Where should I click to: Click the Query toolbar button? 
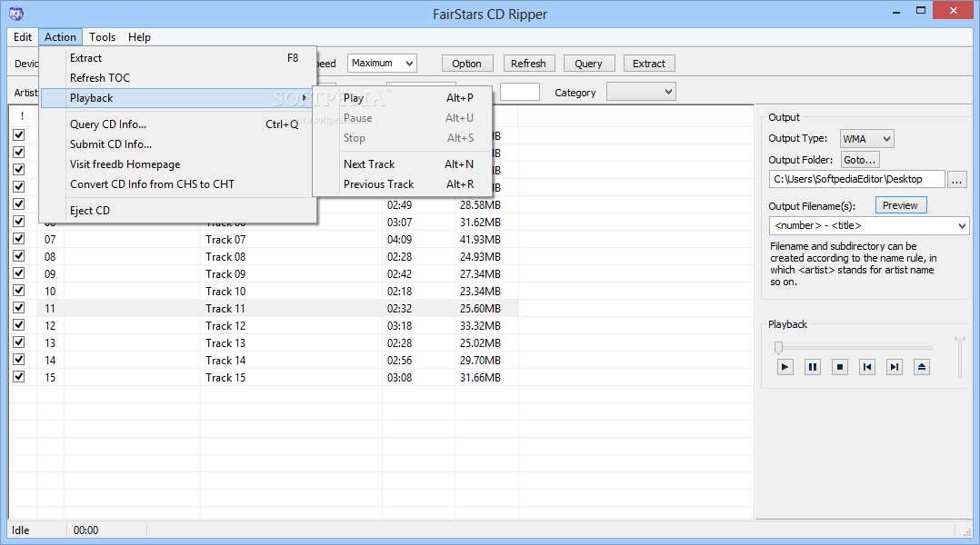(589, 64)
